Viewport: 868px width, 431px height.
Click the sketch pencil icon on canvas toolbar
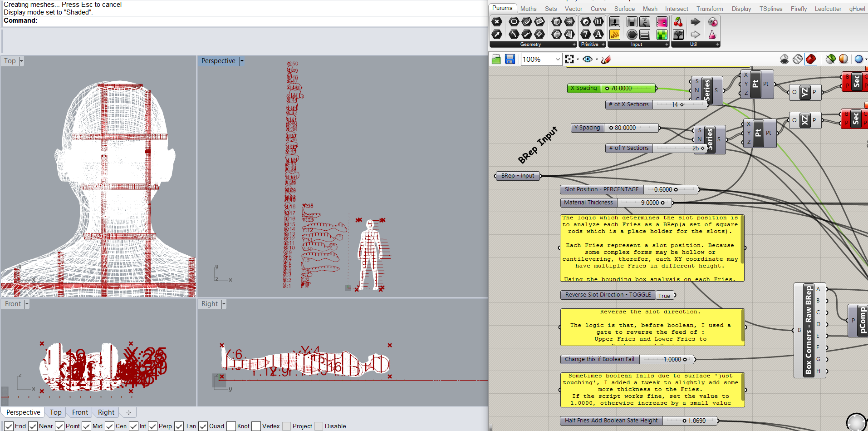pyautogui.click(x=606, y=59)
